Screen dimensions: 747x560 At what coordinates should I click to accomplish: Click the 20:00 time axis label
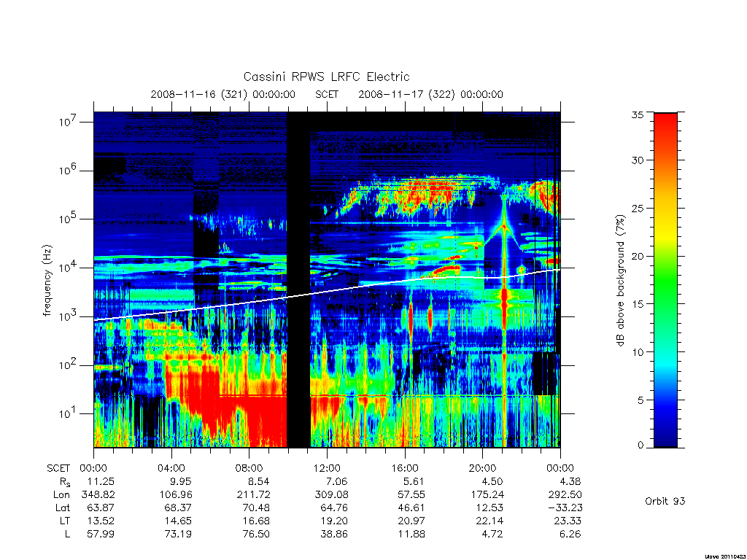pos(483,468)
